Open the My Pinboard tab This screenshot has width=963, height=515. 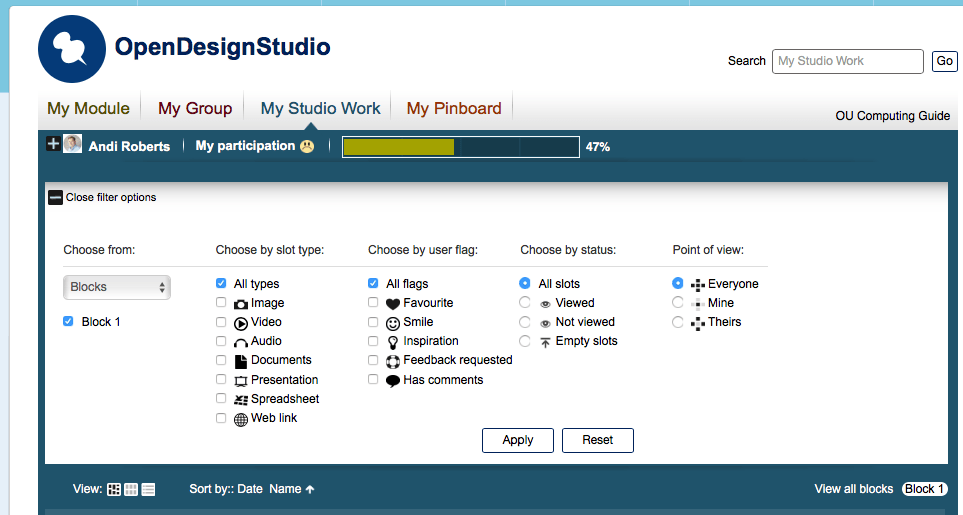point(454,109)
